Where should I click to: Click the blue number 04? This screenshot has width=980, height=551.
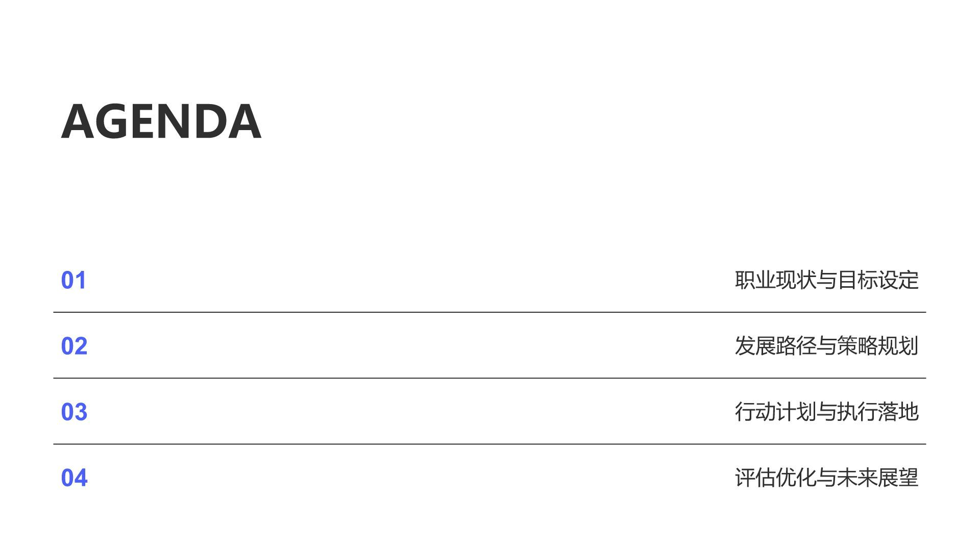click(74, 478)
